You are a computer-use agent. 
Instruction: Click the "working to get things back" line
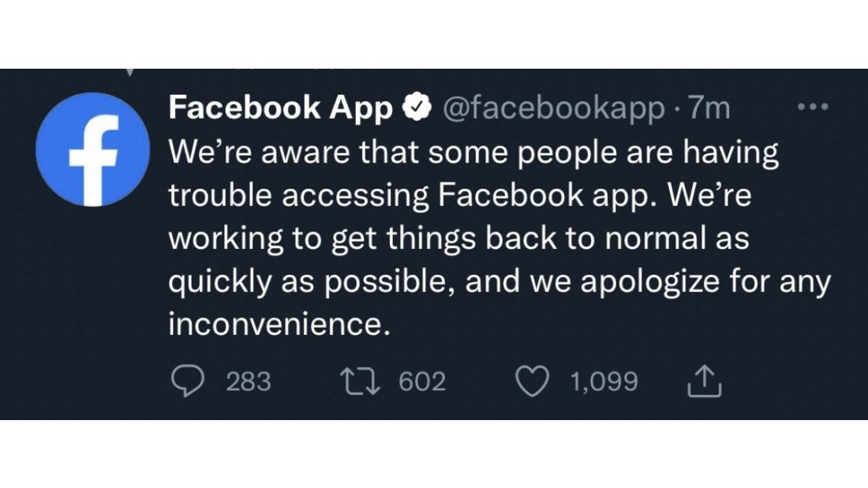click(x=459, y=239)
